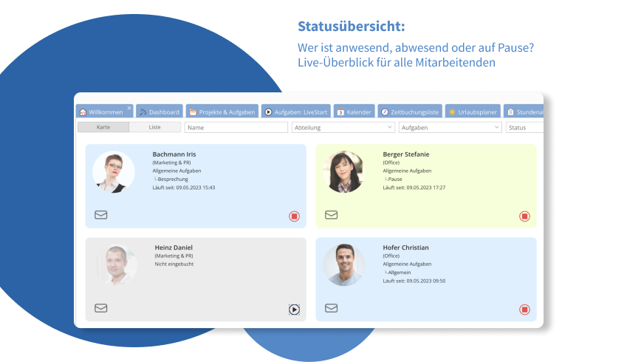Click the name Berger Stefanie
Viewport: 644px width, 362px height.
point(406,154)
